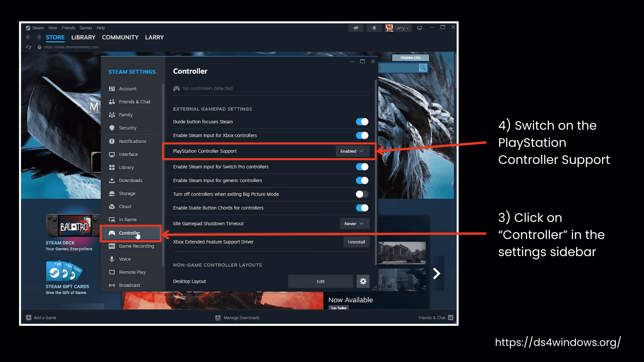Switch to the LIBRARY tab
644x362 pixels.
coord(83,37)
